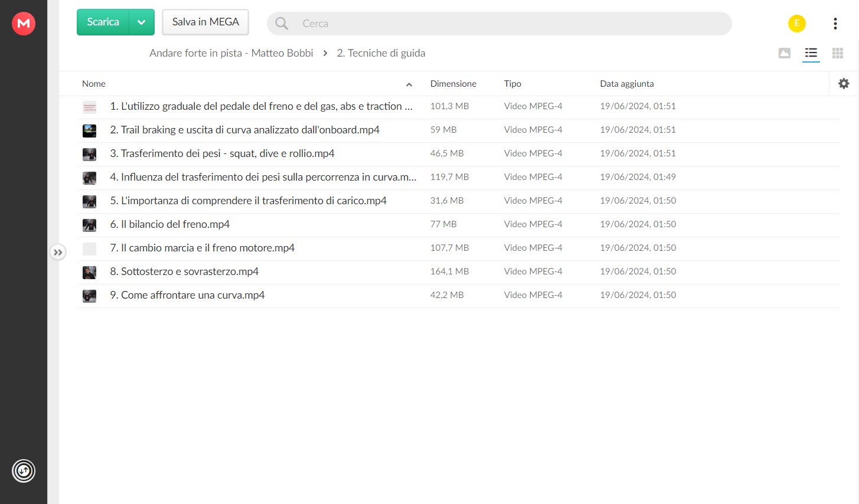The width and height of the screenshot is (859, 504).
Task: Click the search magnifier icon
Action: (282, 23)
